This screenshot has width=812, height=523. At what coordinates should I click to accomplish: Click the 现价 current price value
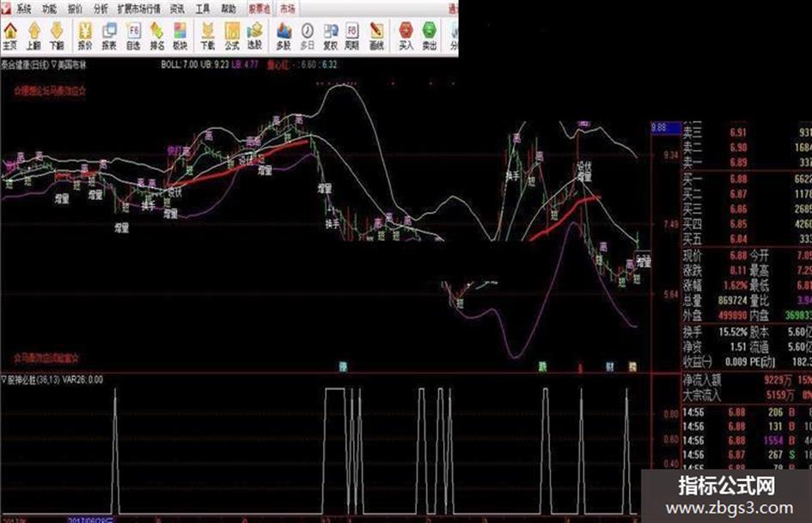[738, 256]
